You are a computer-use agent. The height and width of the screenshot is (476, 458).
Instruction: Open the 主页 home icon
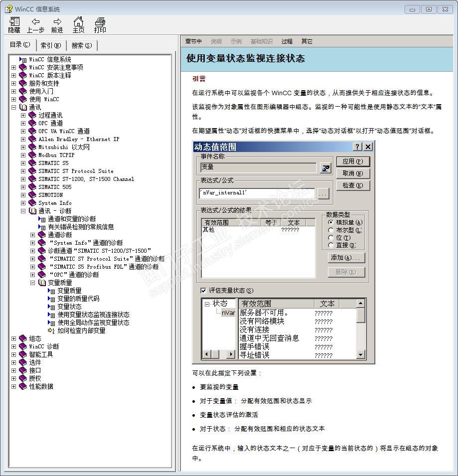tap(78, 21)
